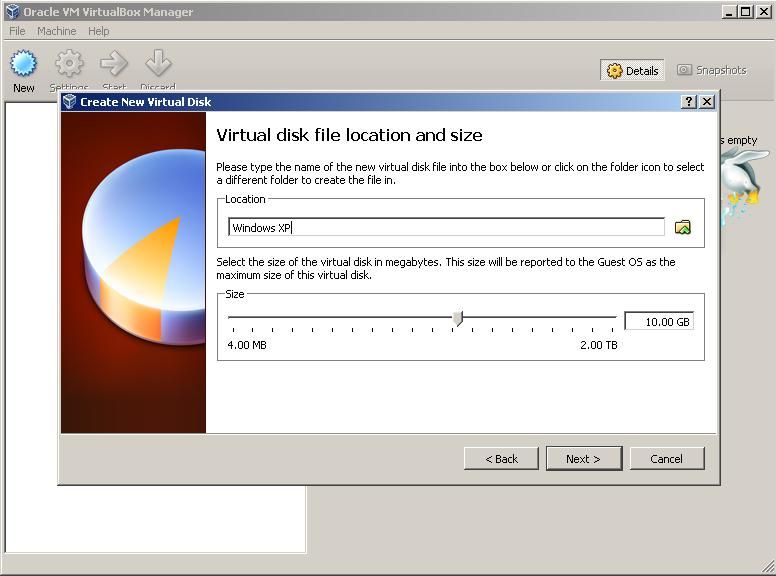
Task: Click the Start arrow toolbar icon
Action: [x=114, y=63]
